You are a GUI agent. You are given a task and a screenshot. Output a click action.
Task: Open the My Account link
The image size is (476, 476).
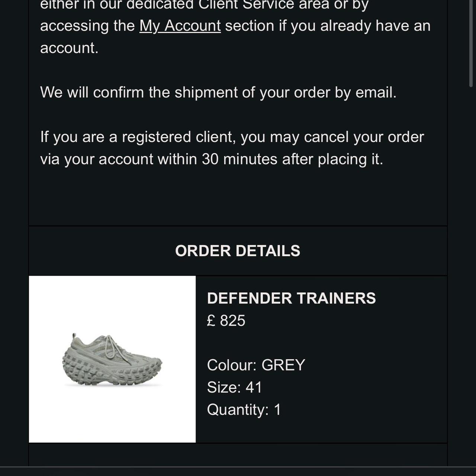(180, 26)
